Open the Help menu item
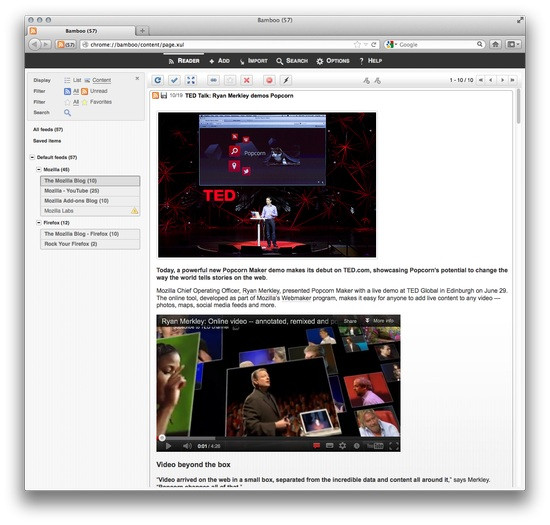 [370, 61]
